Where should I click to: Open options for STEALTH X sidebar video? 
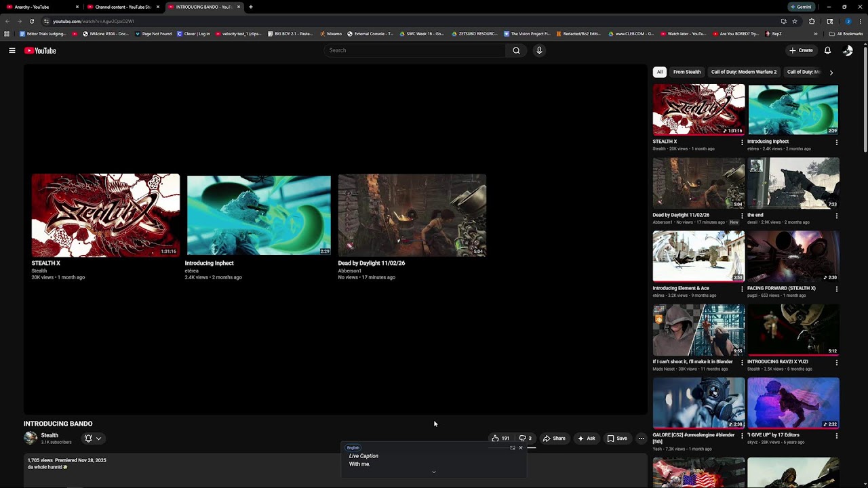click(742, 142)
